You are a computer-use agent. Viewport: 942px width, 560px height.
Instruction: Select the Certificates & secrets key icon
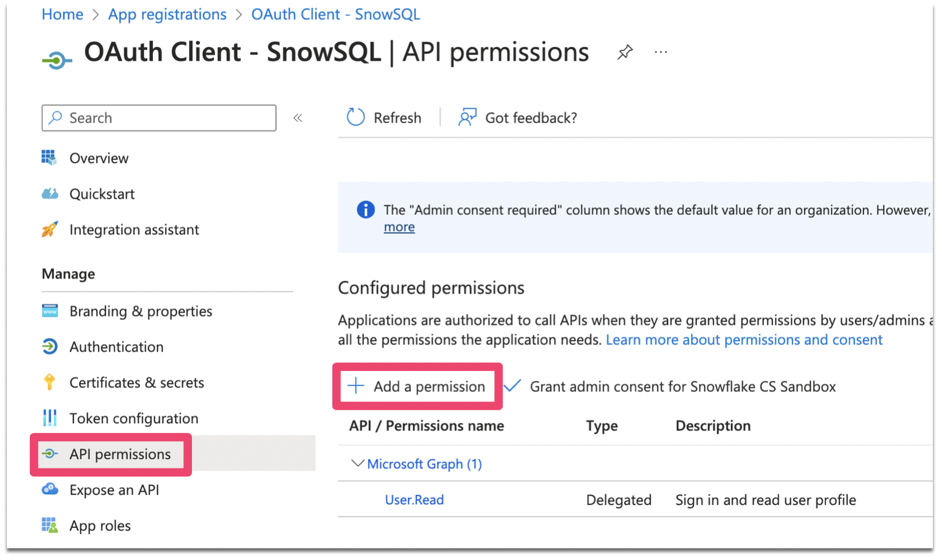tap(50, 382)
